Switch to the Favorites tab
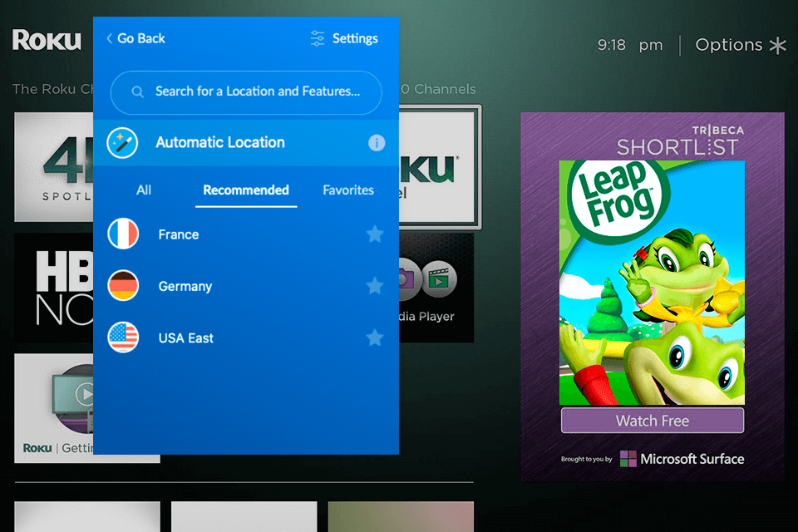This screenshot has width=798, height=532. point(348,190)
